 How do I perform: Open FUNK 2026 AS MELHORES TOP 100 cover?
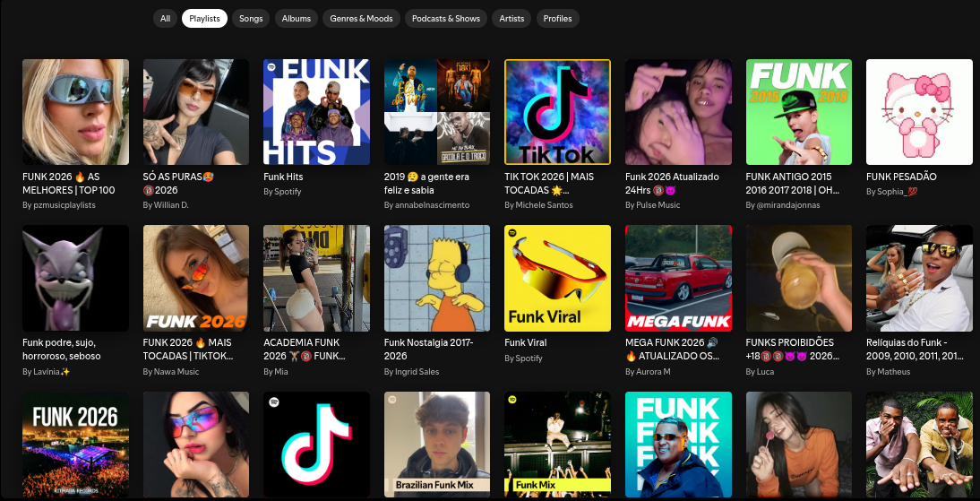(75, 112)
